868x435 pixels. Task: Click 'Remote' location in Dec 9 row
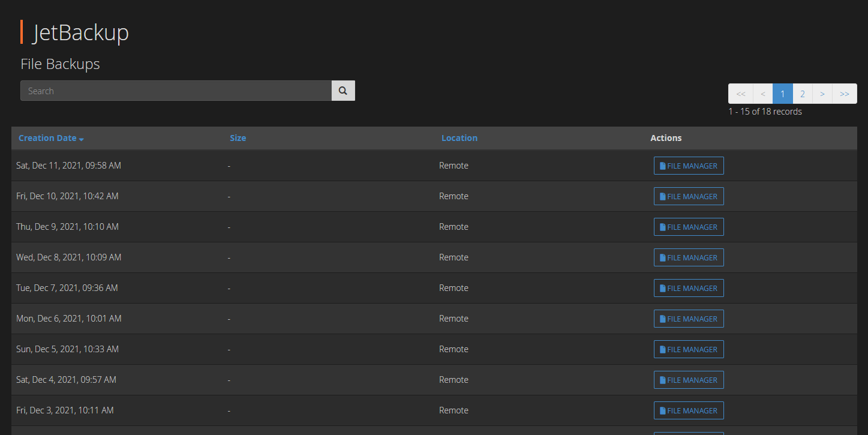point(453,226)
